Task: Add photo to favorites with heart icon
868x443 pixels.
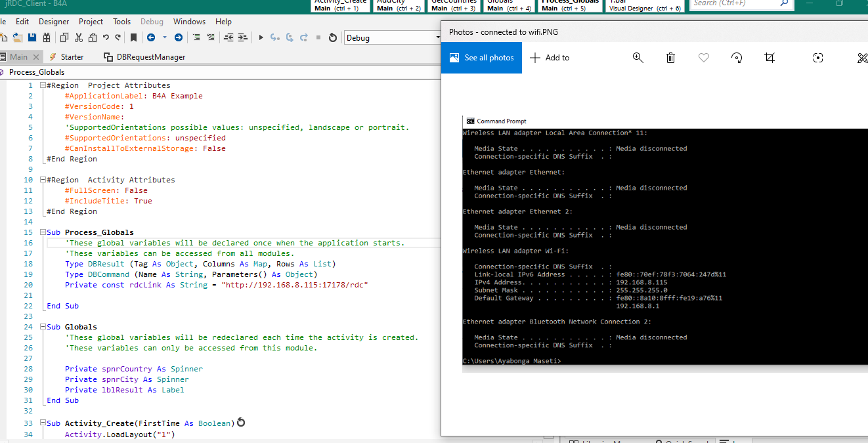Action: [704, 58]
